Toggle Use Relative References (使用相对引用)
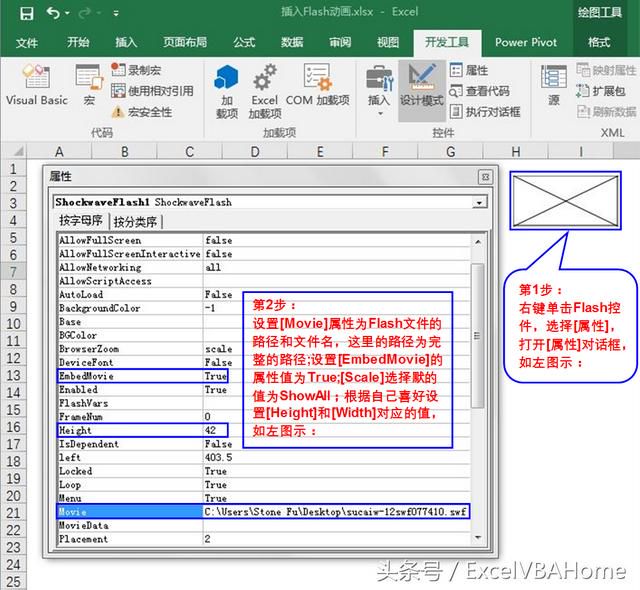The image size is (640, 590). 152,91
